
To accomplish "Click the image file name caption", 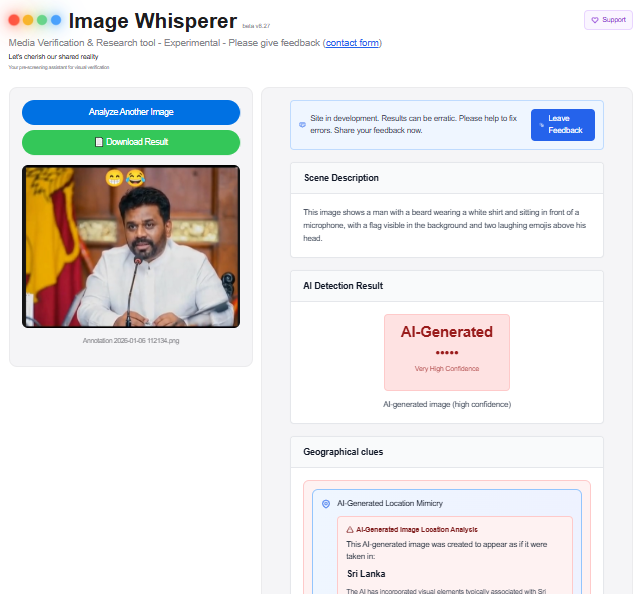I will click(131, 340).
